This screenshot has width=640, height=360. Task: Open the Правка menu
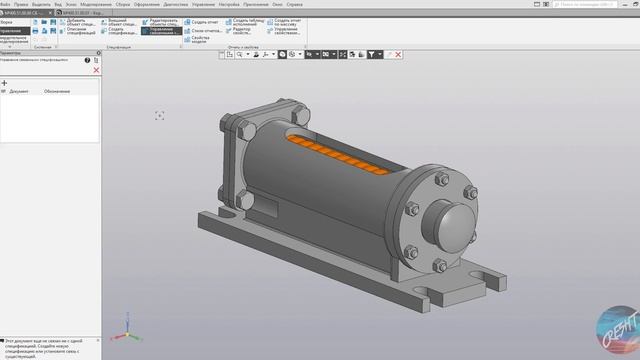(21, 4)
